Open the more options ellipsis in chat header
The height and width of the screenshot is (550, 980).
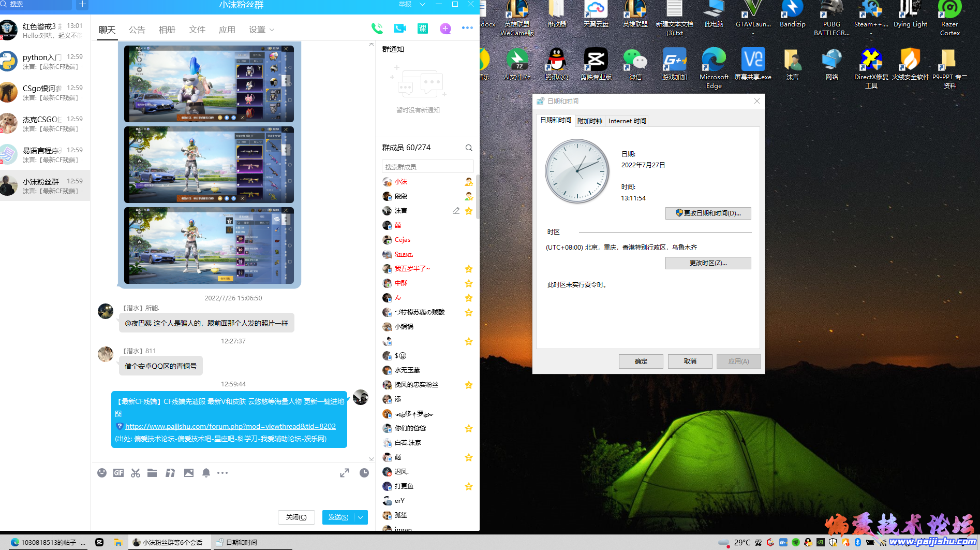pyautogui.click(x=467, y=28)
